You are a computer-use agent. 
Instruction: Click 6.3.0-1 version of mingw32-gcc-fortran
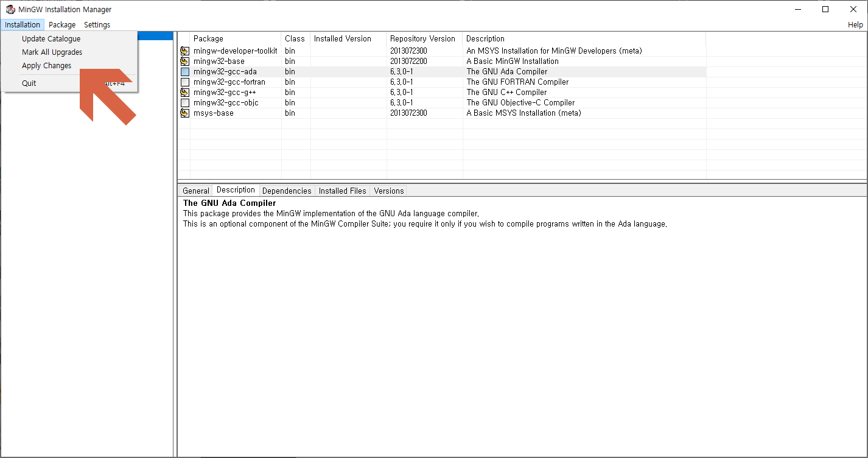[x=402, y=82]
